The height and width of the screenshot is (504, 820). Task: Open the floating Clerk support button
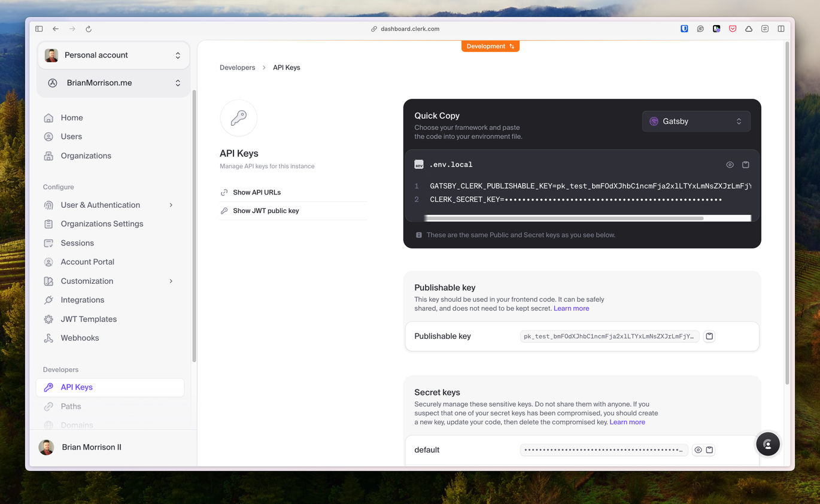pos(768,444)
